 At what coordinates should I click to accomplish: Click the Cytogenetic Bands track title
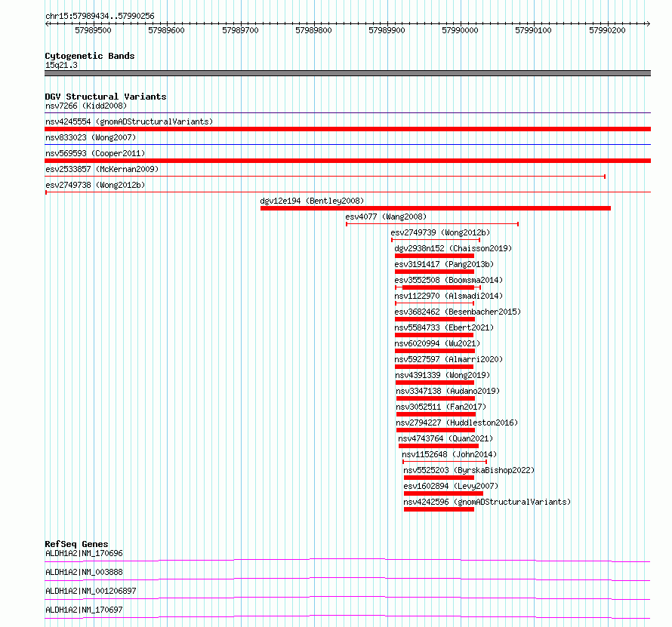pyautogui.click(x=90, y=56)
